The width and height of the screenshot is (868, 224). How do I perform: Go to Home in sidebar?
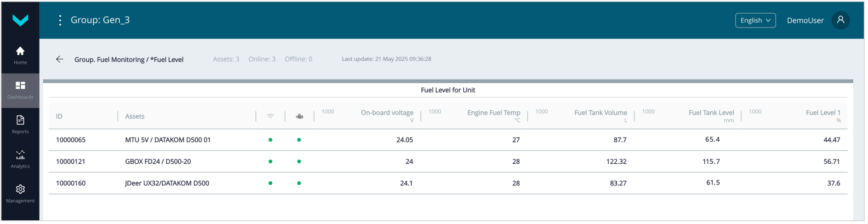click(x=20, y=56)
